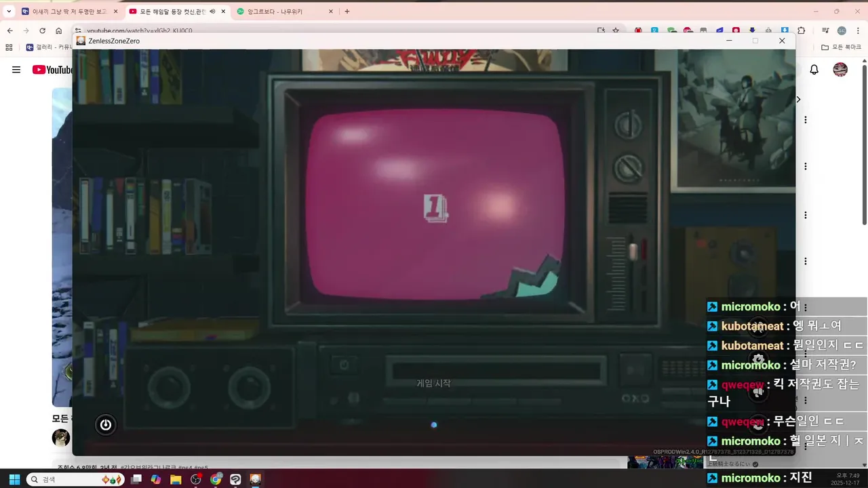Click chat message 뭔일인지 ㄷㄷ
The width and height of the screenshot is (868, 488).
[x=828, y=346]
